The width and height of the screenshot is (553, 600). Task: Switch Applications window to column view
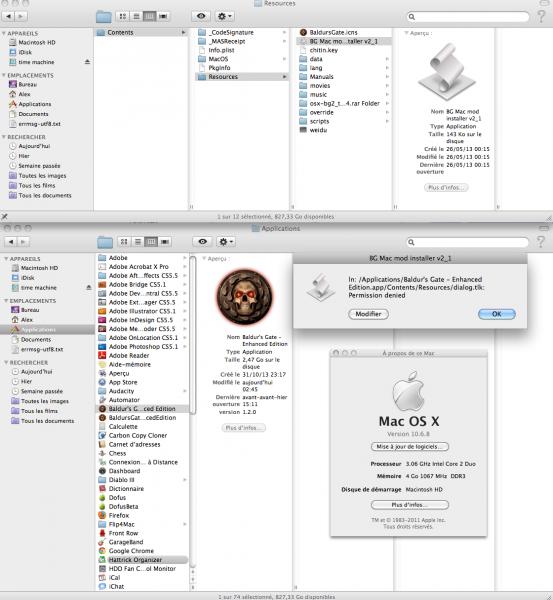coord(151,241)
